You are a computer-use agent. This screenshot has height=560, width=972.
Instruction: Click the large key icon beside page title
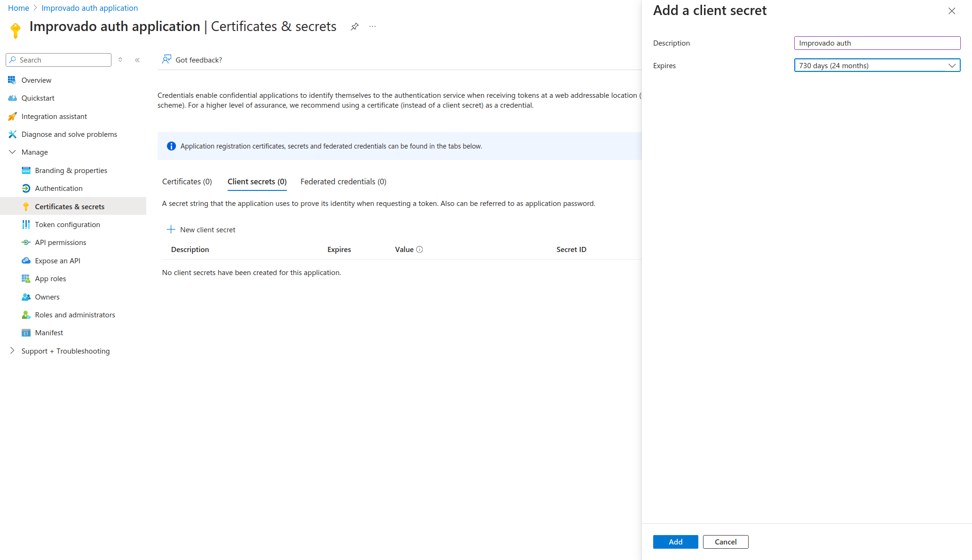point(16,31)
